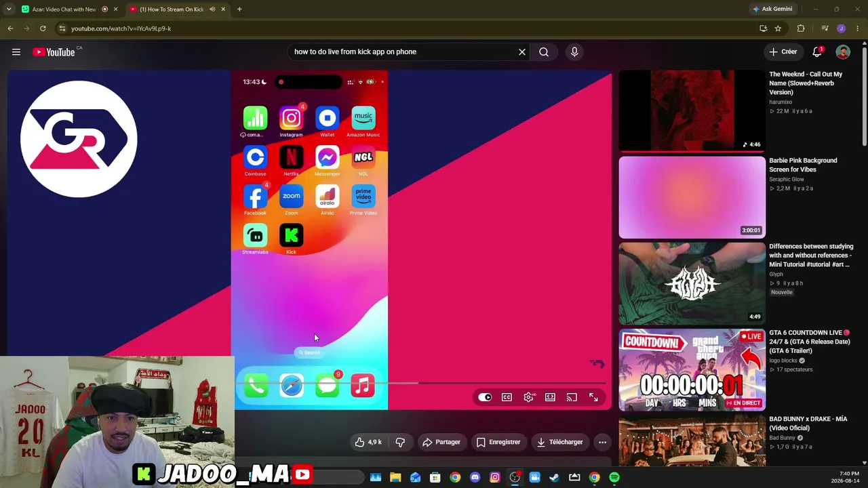Edit the YouTube search field text
Screen dimensions: 868x488
pyautogui.click(x=403, y=52)
